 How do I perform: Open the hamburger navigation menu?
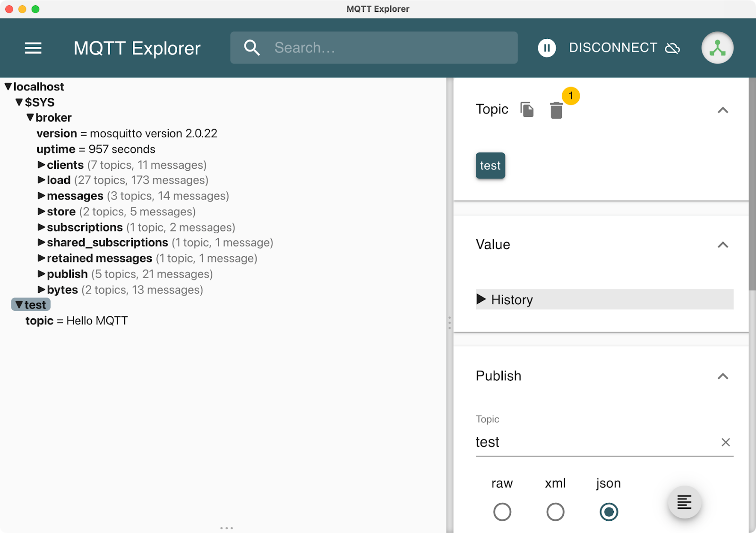click(33, 48)
